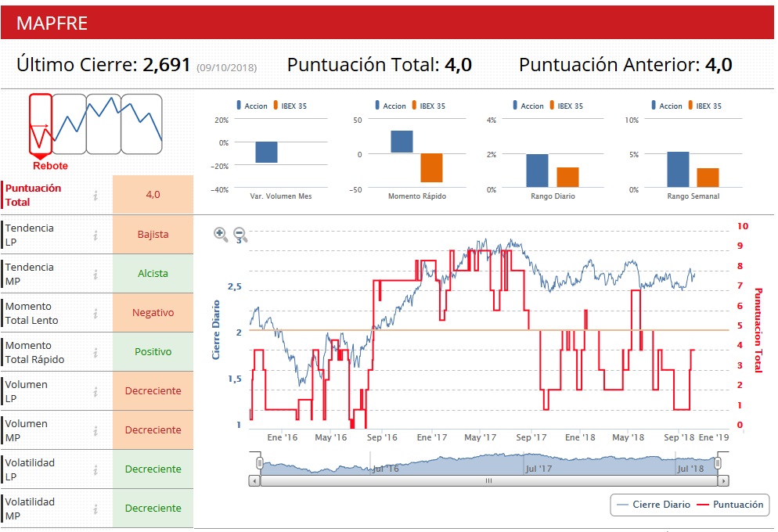
Task: Click the Rebote phase thumbnail box
Action: pos(41,124)
